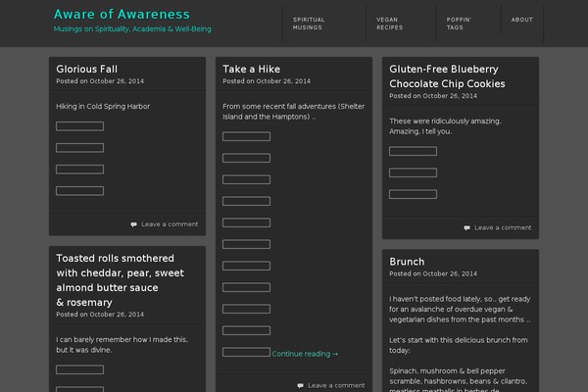
Task: Click the text I can barely remember how I made this
Action: pos(122,340)
